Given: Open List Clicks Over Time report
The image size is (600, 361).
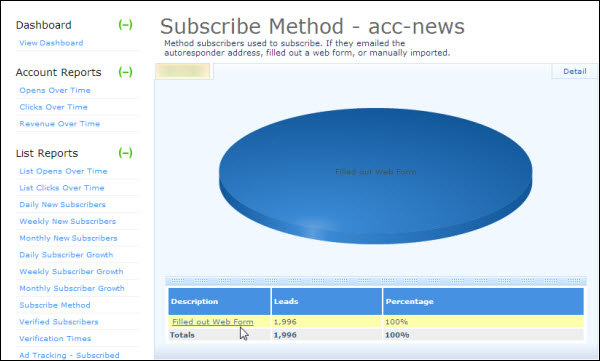Looking at the screenshot, I should coord(62,188).
